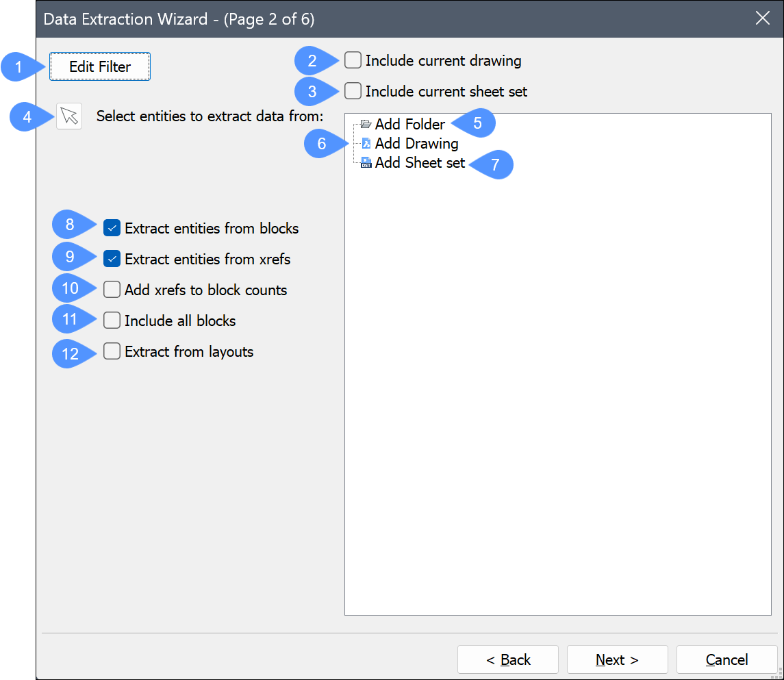Open the Edit Filter dialog
This screenshot has width=784, height=680.
[100, 67]
